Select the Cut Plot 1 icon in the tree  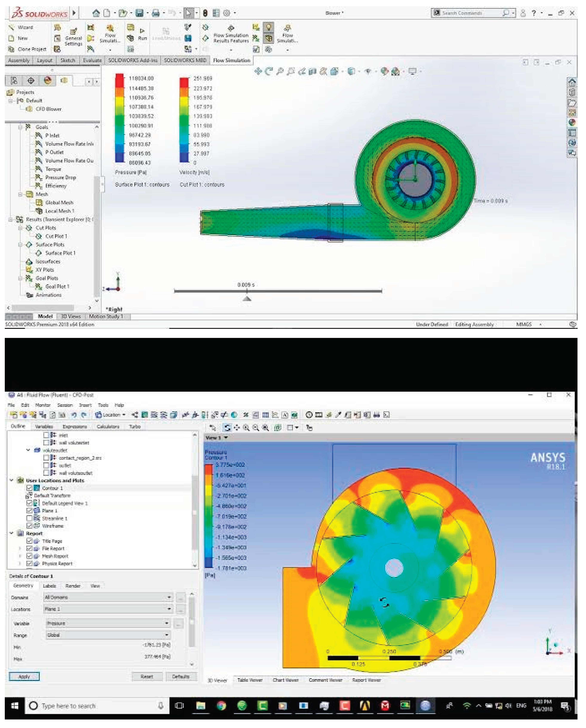pyautogui.click(x=39, y=236)
